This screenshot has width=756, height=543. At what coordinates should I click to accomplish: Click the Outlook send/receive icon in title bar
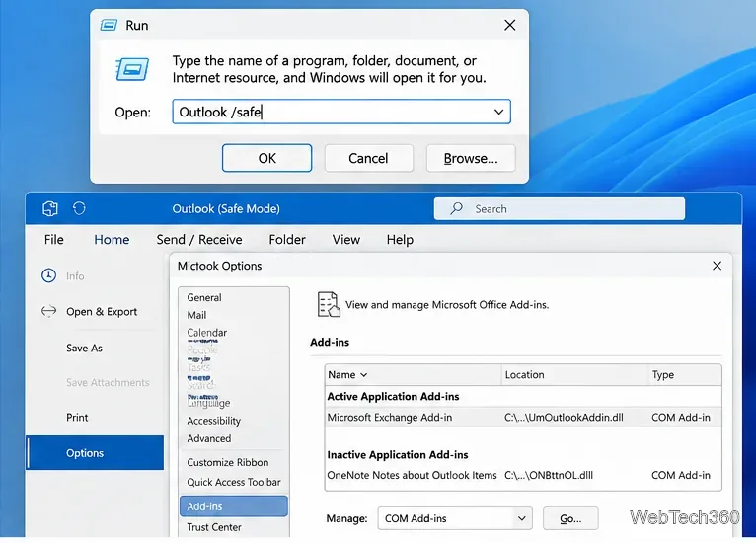(x=50, y=208)
